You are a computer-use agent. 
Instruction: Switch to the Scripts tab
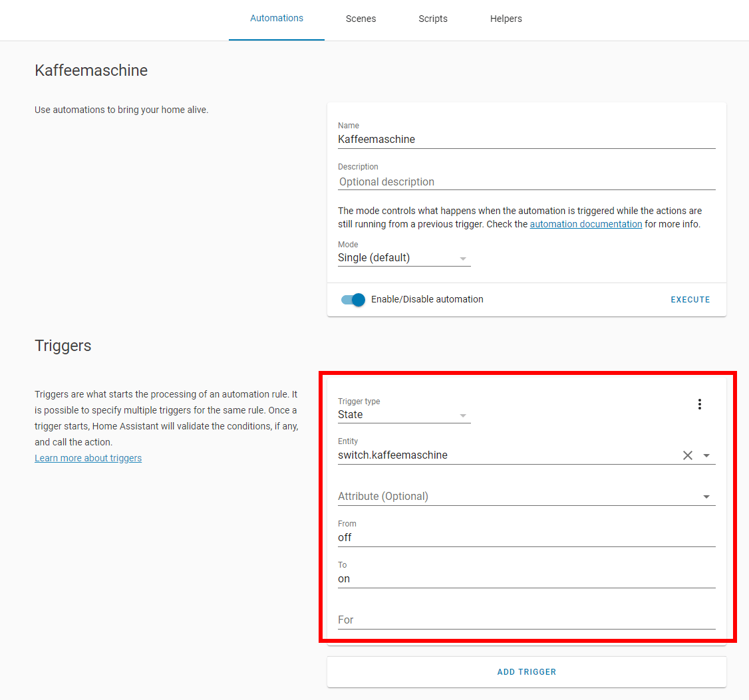(432, 19)
